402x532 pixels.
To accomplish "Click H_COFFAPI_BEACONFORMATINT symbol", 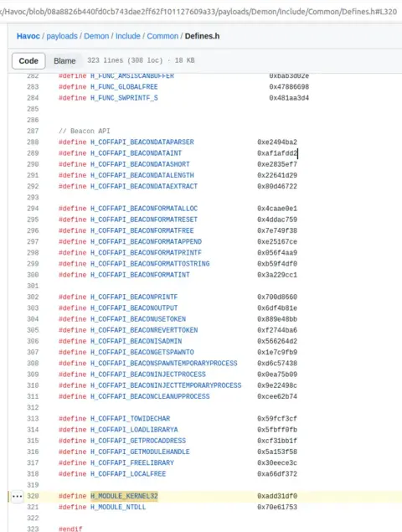I will pyautogui.click(x=140, y=275).
